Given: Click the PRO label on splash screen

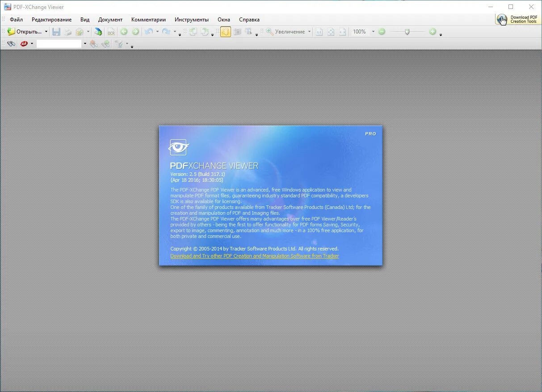Looking at the screenshot, I should click(x=370, y=133).
